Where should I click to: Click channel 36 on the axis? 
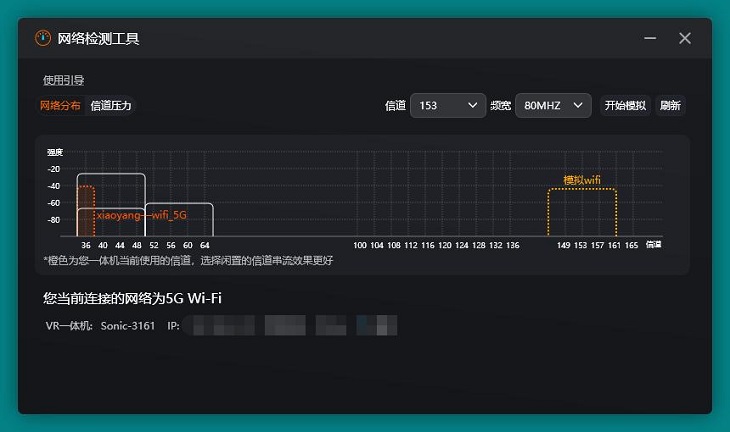86,245
